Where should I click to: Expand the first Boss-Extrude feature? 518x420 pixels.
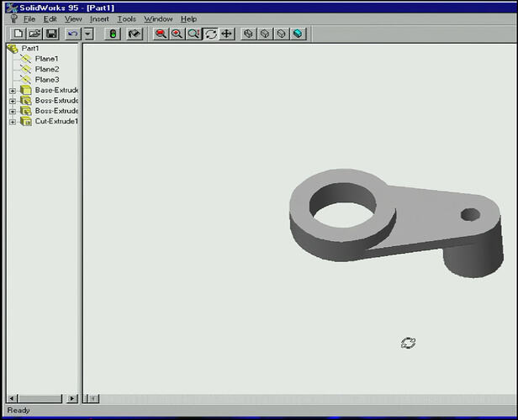pos(13,101)
